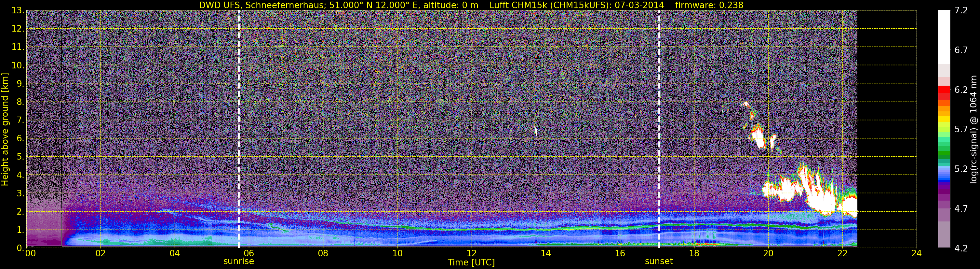Click the time axis tick label '08'
980x269 pixels.
323,253
